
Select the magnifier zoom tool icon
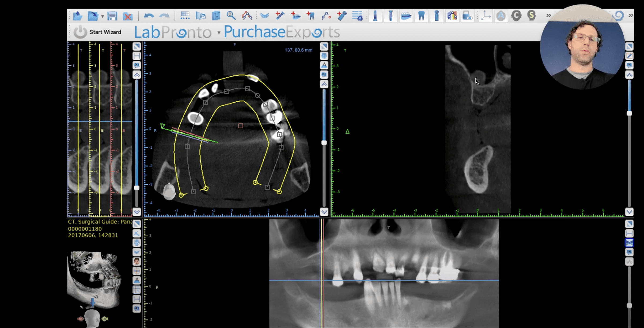click(x=231, y=16)
